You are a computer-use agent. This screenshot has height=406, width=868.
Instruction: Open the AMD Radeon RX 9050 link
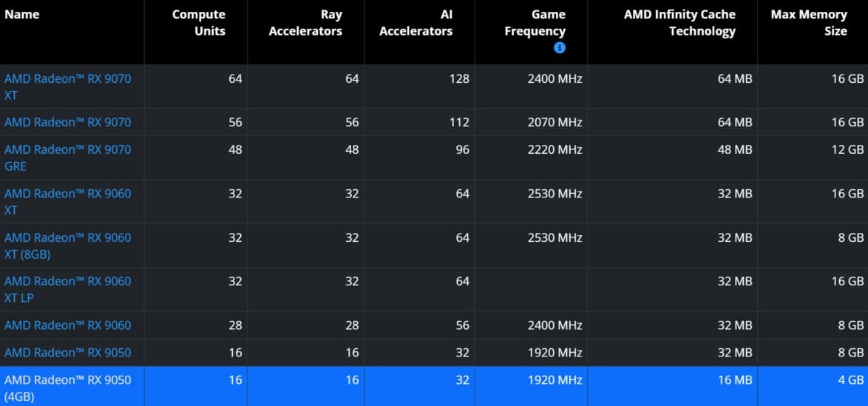coord(67,352)
